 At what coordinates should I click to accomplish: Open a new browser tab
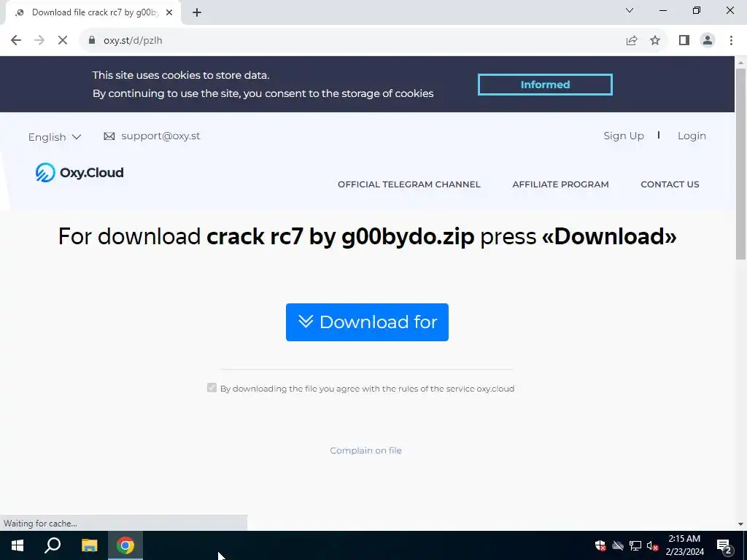[197, 13]
